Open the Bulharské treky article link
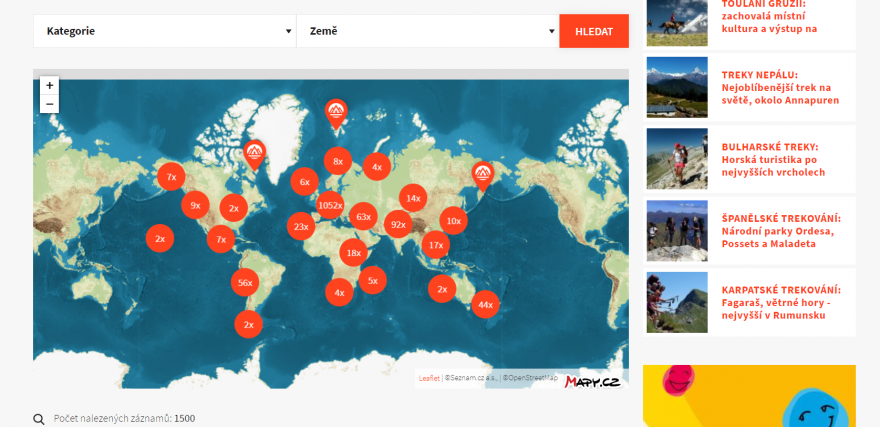This screenshot has height=427, width=880. pos(769,159)
